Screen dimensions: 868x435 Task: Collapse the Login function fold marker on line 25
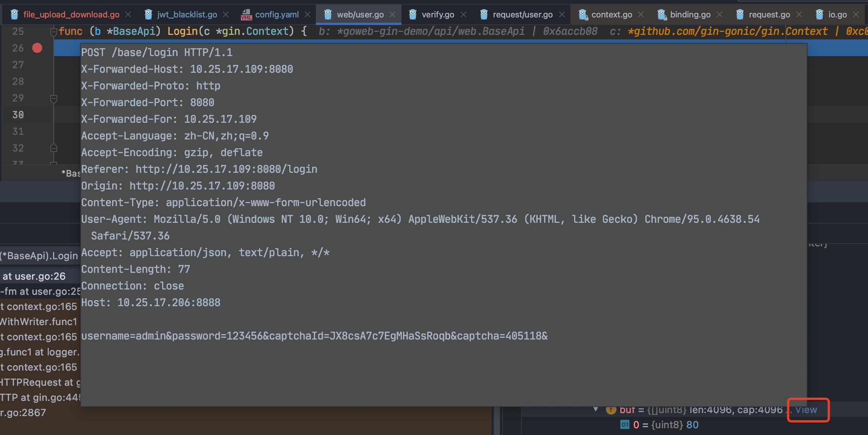tap(54, 32)
